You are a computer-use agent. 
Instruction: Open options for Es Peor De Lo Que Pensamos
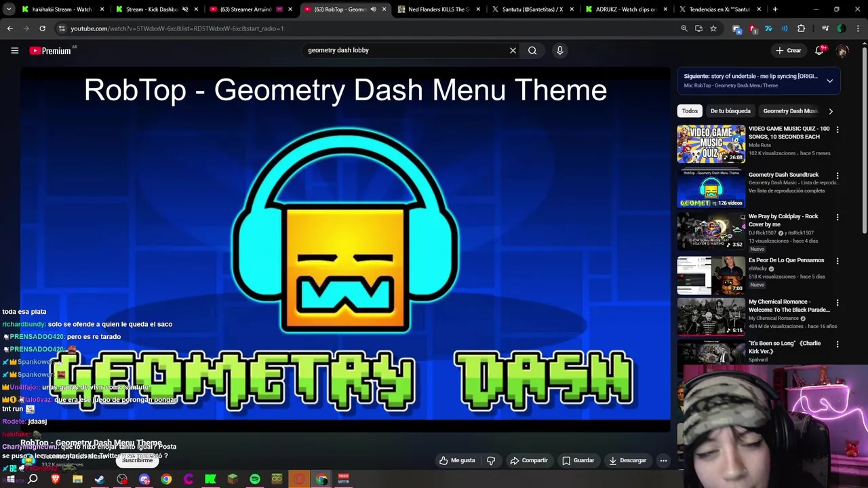837,260
